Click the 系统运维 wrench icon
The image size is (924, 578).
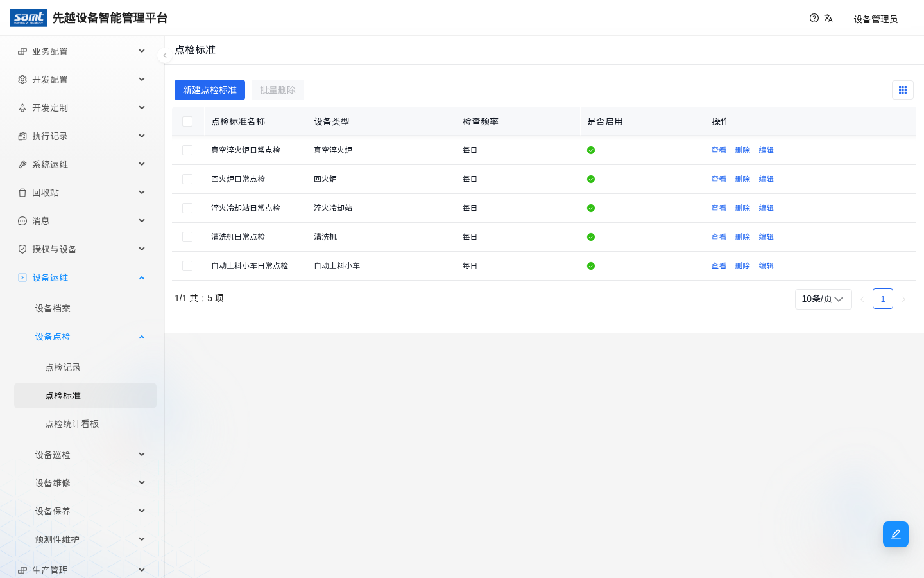pos(22,164)
